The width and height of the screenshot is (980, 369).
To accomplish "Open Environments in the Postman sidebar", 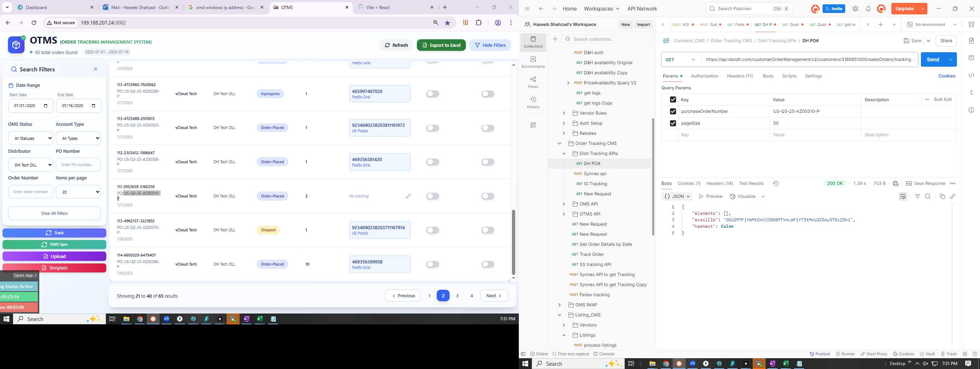I will pos(533,62).
